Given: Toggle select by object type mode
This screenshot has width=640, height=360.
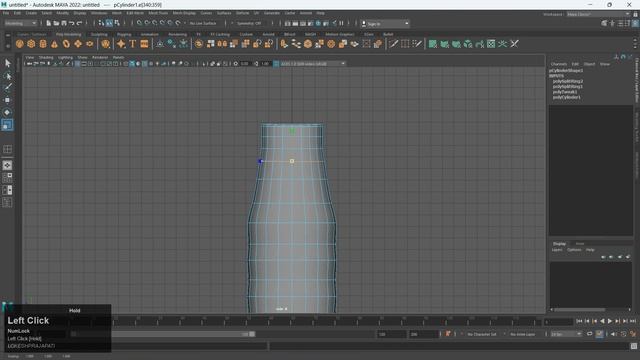Looking at the screenshot, I should click(x=109, y=23).
